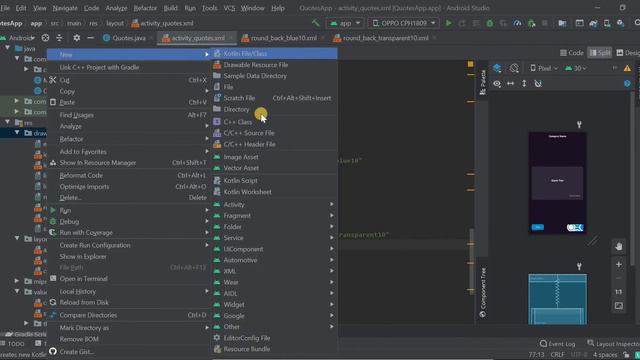Click the phone design preview thumbnail
The image size is (640, 360).
tap(557, 183)
